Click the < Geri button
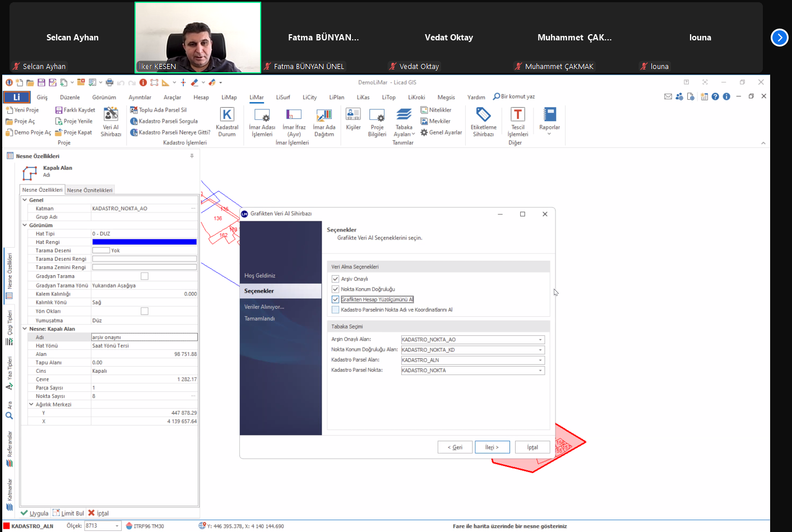The height and width of the screenshot is (532, 792). coord(455,447)
